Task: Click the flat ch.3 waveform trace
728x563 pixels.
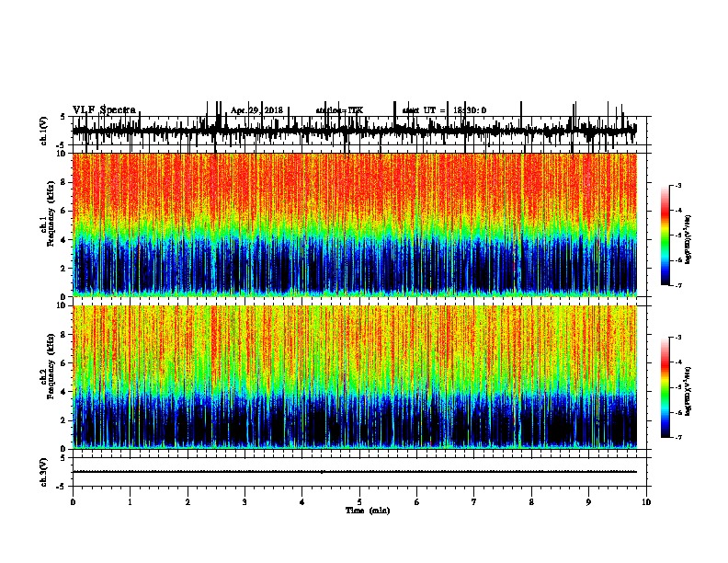Action: coord(354,472)
